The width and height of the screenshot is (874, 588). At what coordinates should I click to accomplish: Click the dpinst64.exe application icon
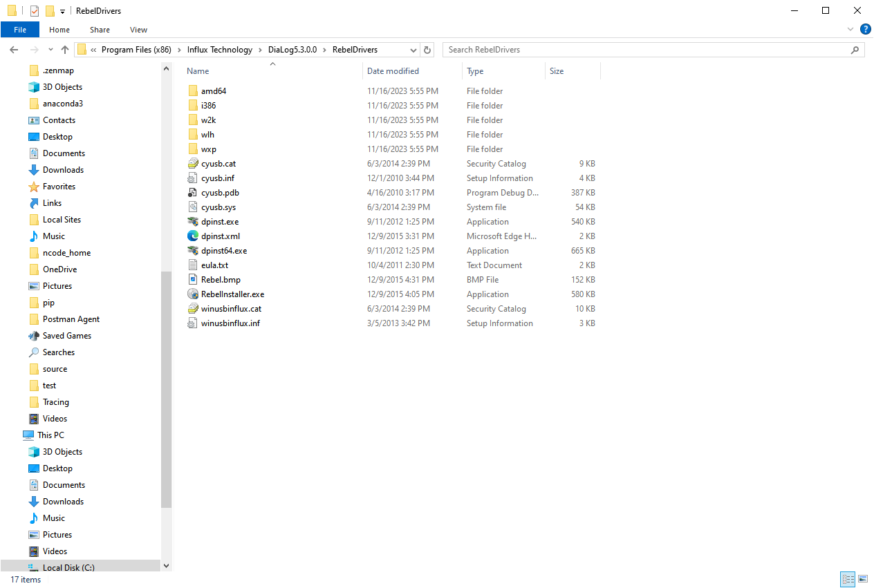pos(193,251)
